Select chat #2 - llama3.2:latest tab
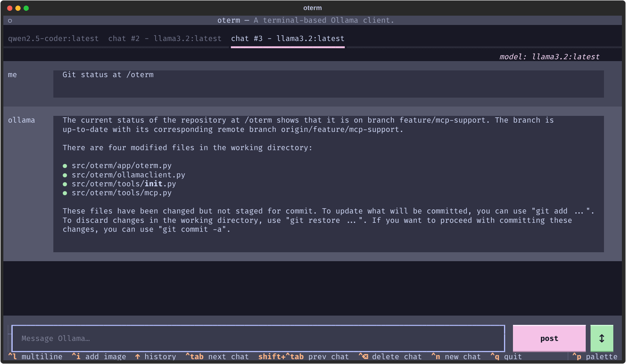The height and width of the screenshot is (364, 626). click(165, 38)
